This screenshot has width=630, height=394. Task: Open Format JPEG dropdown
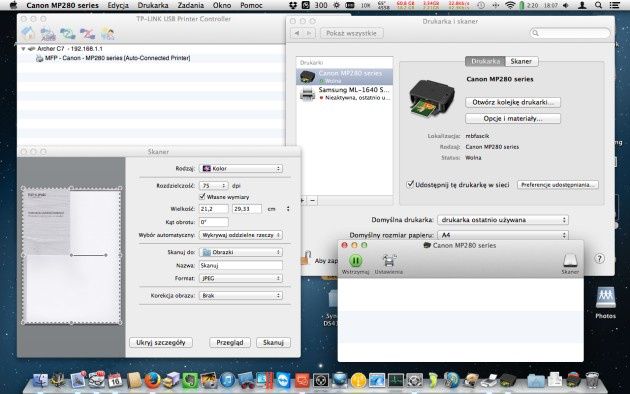(241, 278)
